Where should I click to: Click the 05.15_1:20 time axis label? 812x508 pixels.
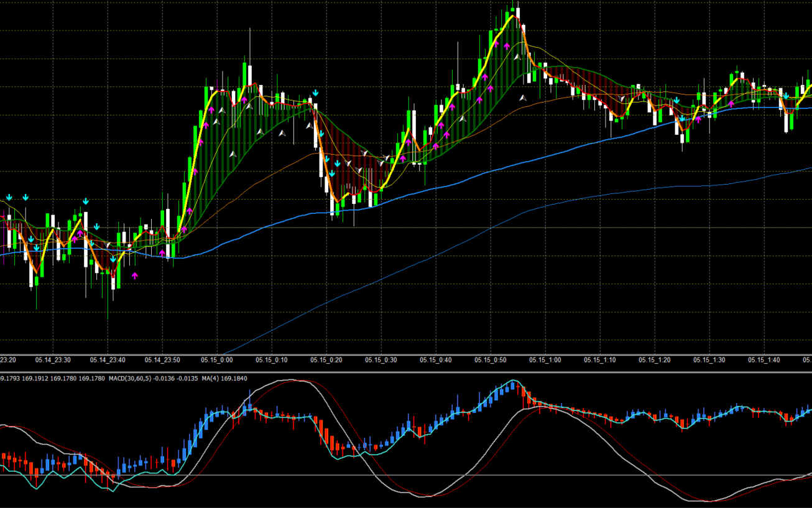tap(655, 360)
